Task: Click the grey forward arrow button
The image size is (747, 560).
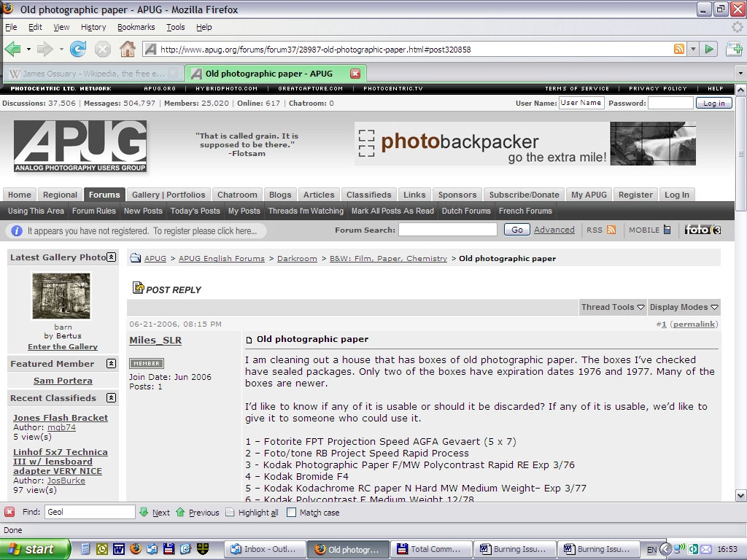Action: click(44, 49)
